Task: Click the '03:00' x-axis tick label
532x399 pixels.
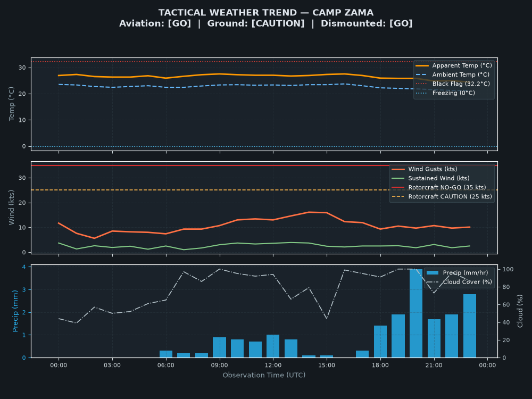Action: tap(112, 365)
